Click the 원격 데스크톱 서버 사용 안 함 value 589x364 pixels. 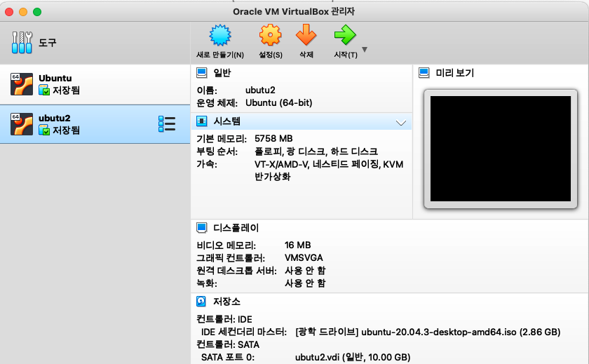[x=305, y=271]
